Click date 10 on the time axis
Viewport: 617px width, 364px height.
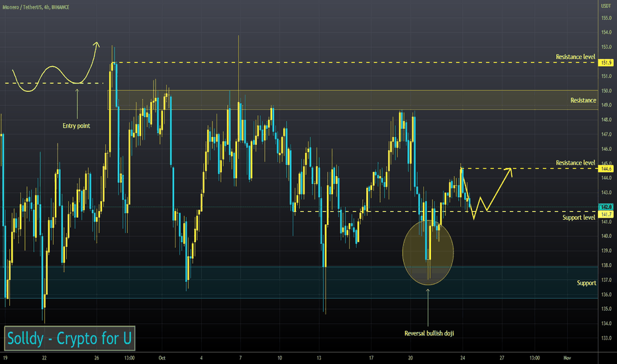279,357
